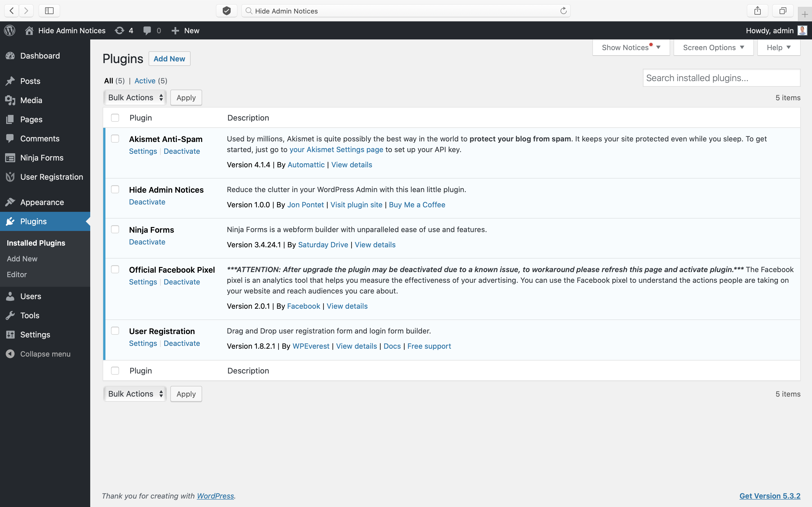812x507 pixels.
Task: Toggle checkbox for Ninja Forms plugin
Action: click(114, 230)
